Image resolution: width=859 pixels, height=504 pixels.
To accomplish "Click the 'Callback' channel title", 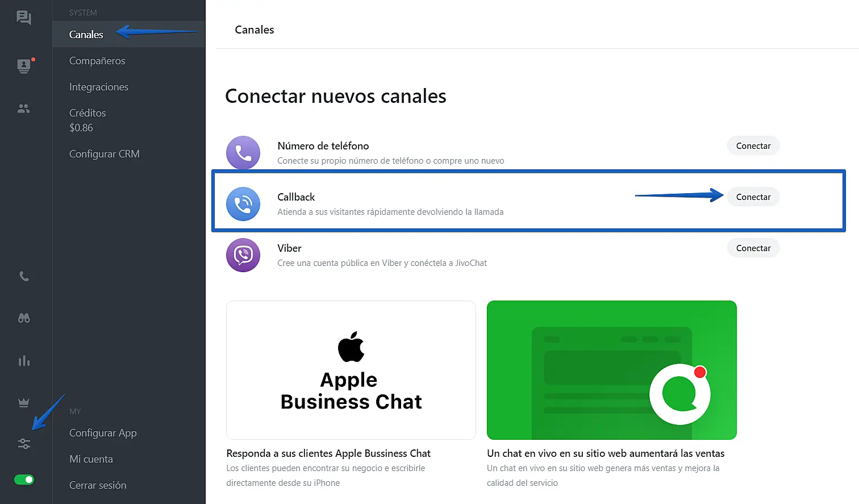I will point(296,197).
